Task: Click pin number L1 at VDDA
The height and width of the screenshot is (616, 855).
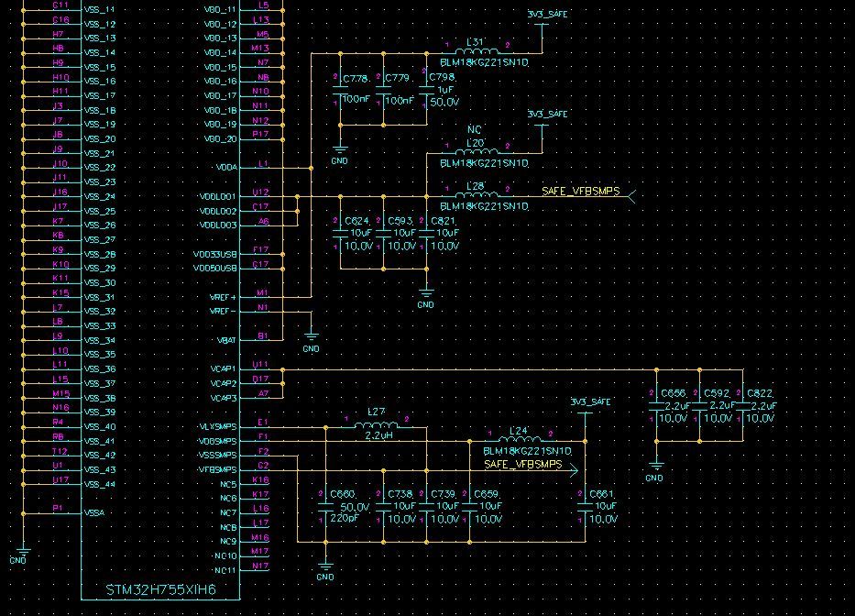Action: pyautogui.click(x=263, y=163)
